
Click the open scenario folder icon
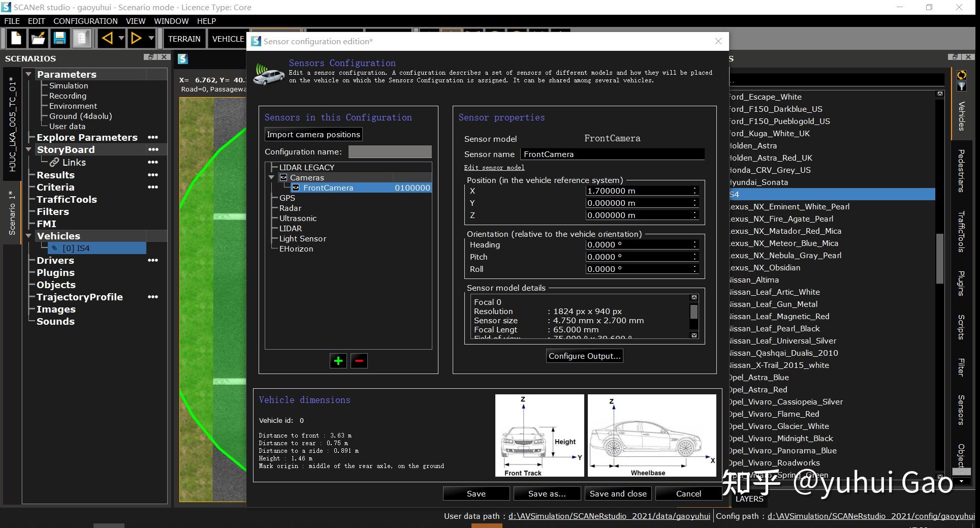(x=38, y=39)
